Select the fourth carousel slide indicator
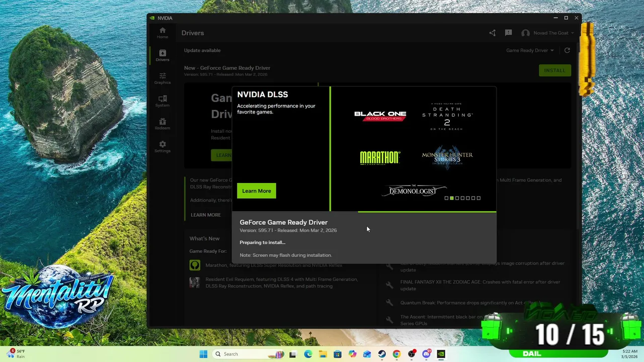 coord(462,198)
